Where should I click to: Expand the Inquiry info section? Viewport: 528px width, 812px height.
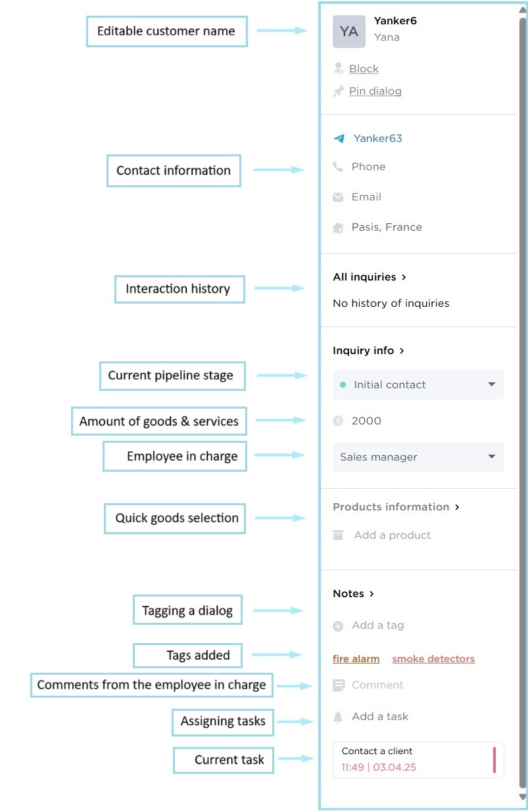tap(368, 351)
